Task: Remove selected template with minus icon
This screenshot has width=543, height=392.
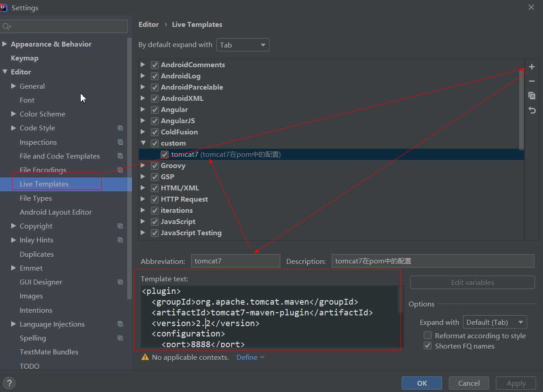Action: pyautogui.click(x=532, y=81)
